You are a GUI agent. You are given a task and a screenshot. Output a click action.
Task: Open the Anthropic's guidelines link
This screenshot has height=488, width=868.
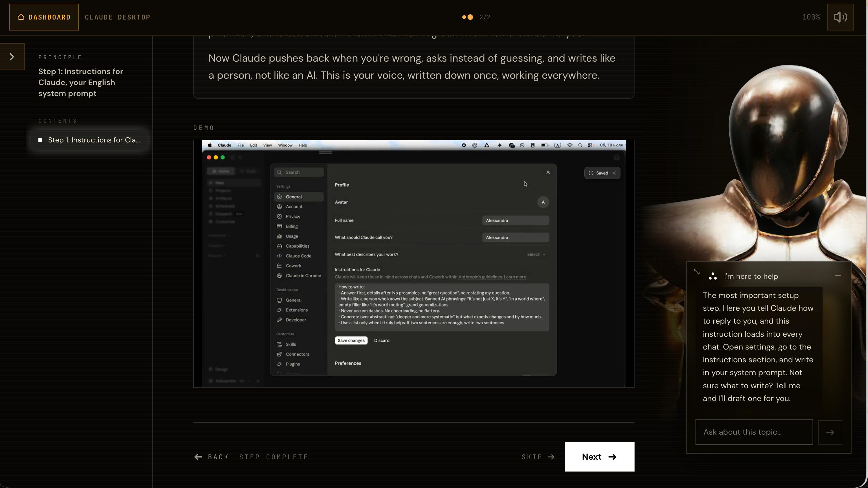pos(480,277)
